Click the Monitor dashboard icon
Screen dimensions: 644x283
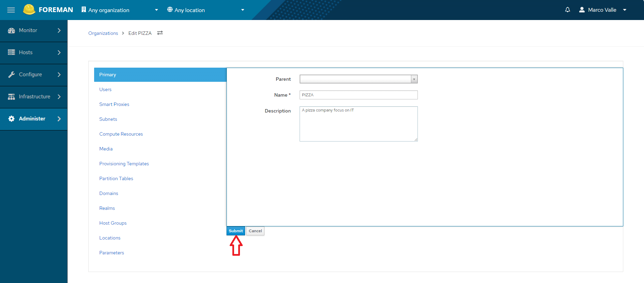pos(11,30)
